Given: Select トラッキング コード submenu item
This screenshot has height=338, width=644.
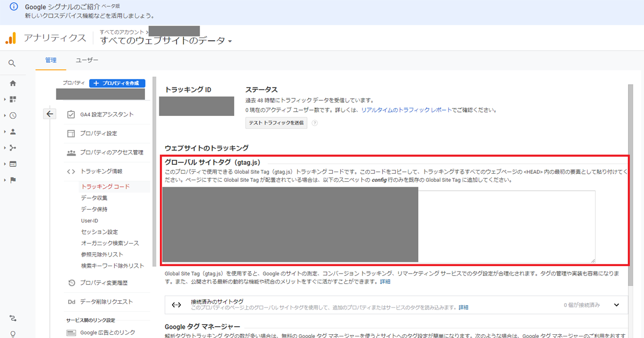Looking at the screenshot, I should pos(105,187).
